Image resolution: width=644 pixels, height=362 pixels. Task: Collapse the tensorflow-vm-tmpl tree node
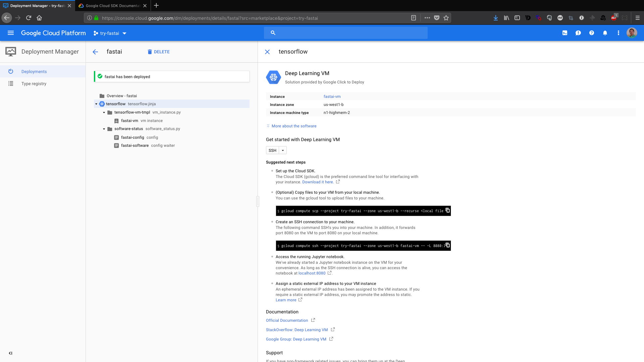104,113
